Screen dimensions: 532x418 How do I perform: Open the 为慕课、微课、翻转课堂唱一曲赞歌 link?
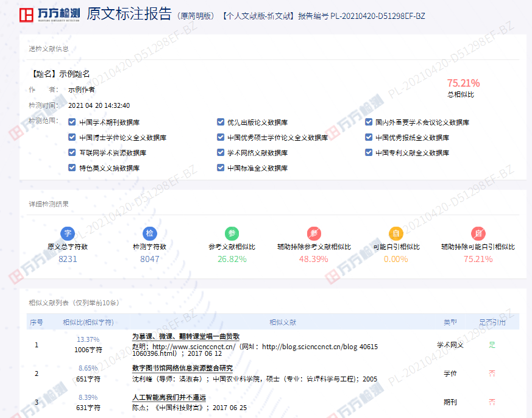pyautogui.click(x=186, y=336)
